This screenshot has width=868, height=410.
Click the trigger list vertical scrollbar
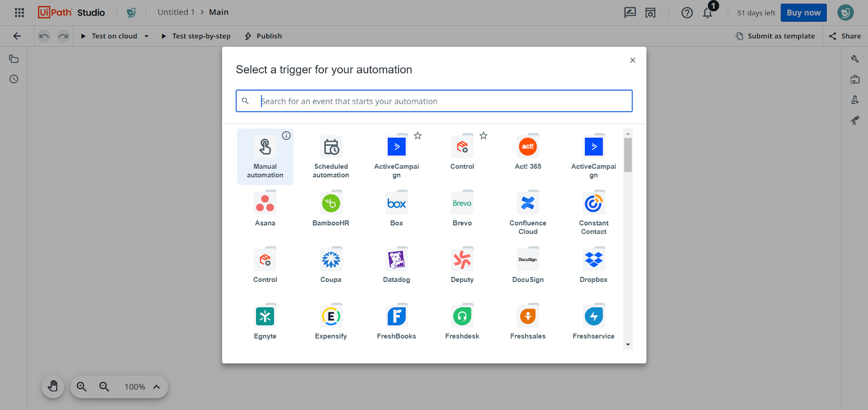coord(628,155)
